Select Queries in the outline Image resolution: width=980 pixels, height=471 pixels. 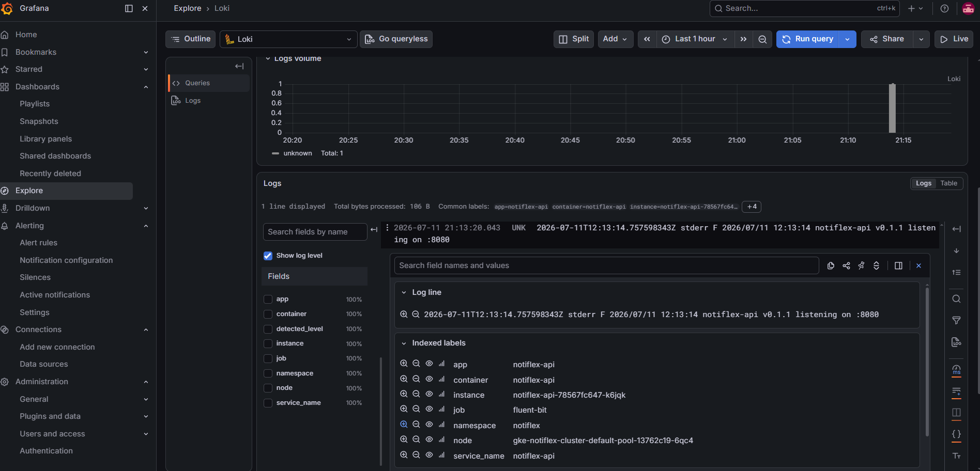click(x=209, y=83)
